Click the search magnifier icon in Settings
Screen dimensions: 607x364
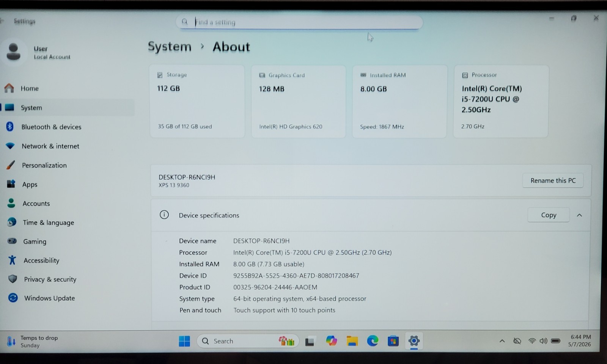pos(185,22)
